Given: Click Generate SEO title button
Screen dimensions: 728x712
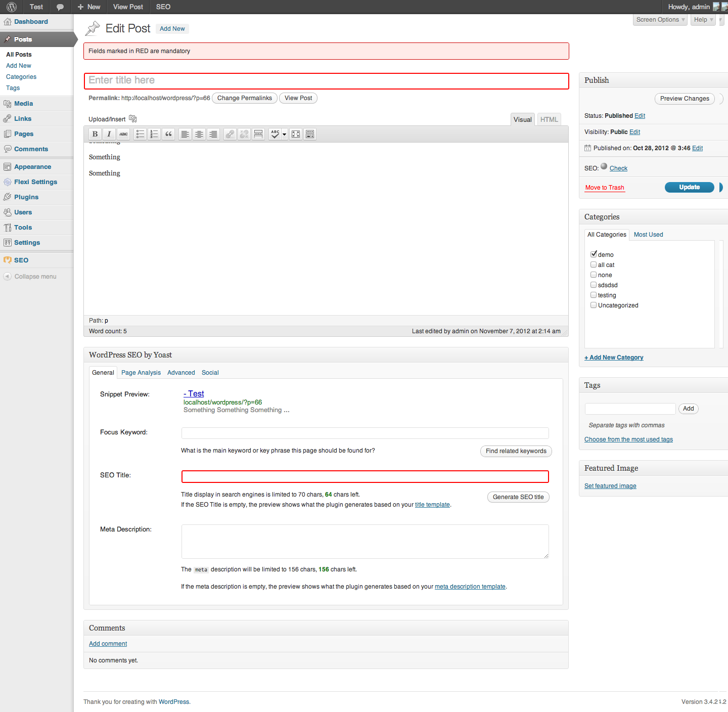Looking at the screenshot, I should point(518,497).
